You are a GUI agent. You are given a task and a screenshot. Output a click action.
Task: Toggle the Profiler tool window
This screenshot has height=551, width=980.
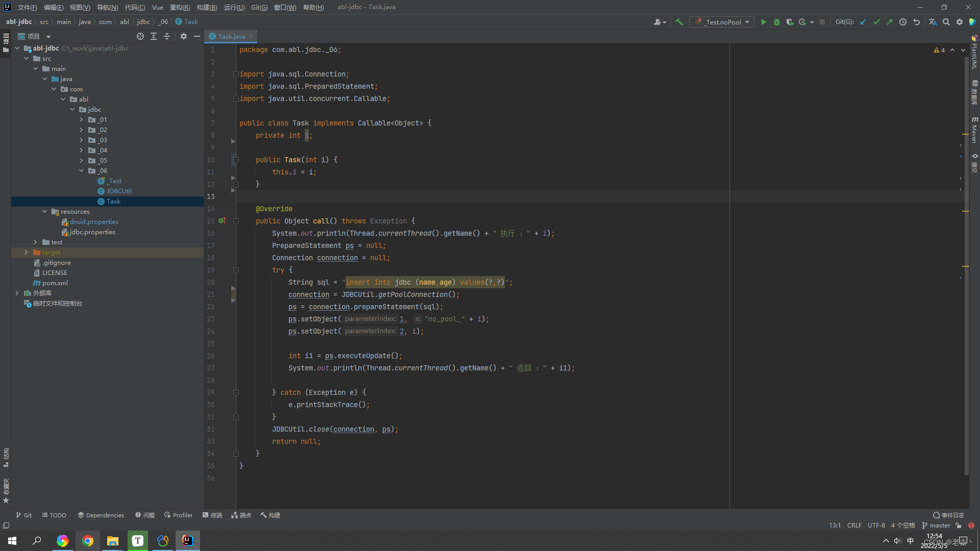178,515
